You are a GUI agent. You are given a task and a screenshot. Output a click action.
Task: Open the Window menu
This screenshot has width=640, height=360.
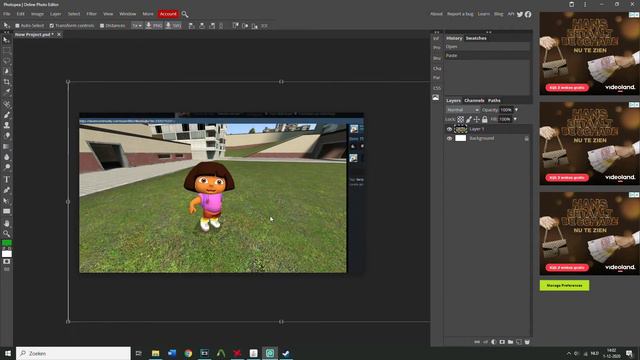(127, 14)
